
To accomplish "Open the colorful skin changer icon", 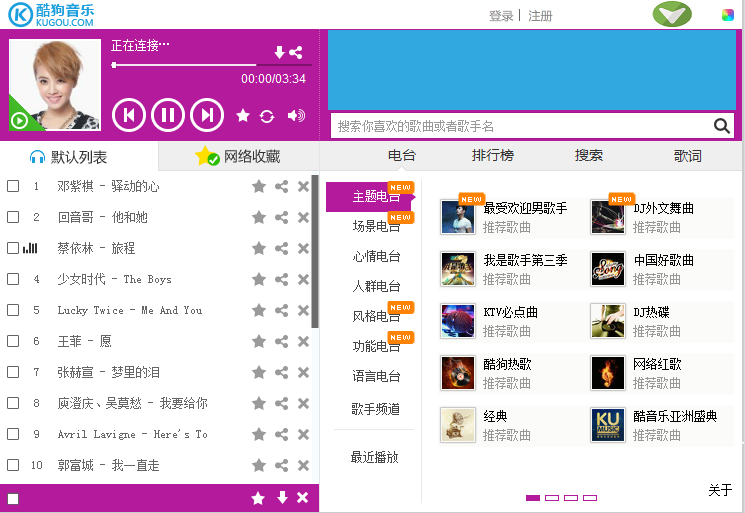I will point(727,15).
